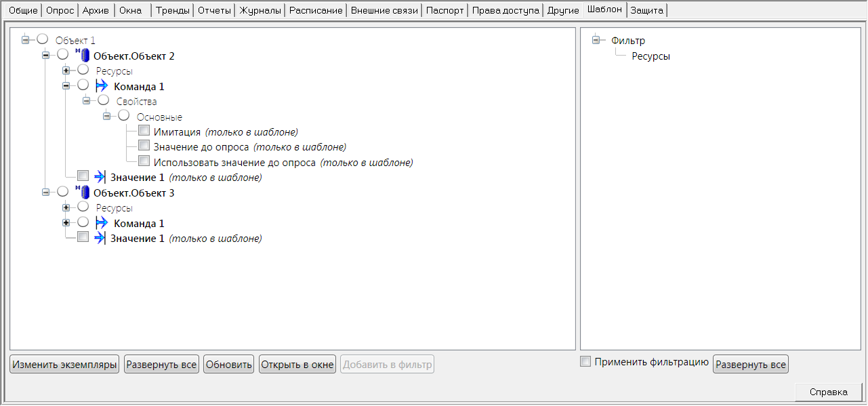Viewport: 868px width, 406px height.
Task: Select Ресурсы radio button under Объект 3
Action: coord(83,207)
